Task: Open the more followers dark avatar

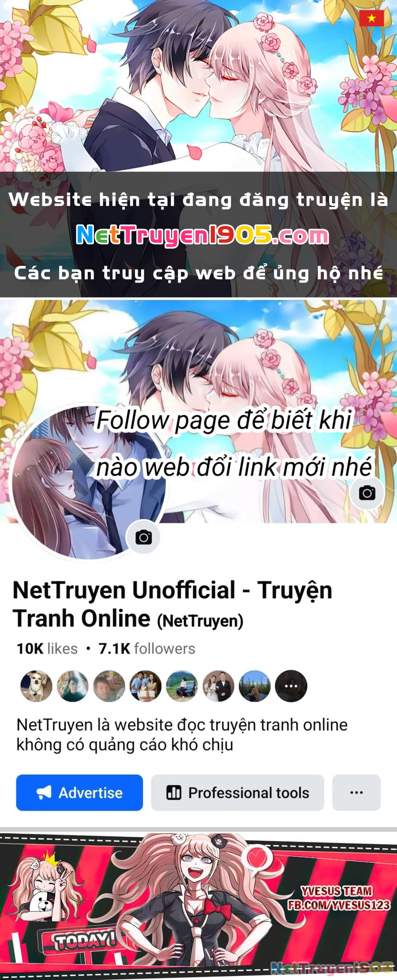Action: pyautogui.click(x=291, y=686)
